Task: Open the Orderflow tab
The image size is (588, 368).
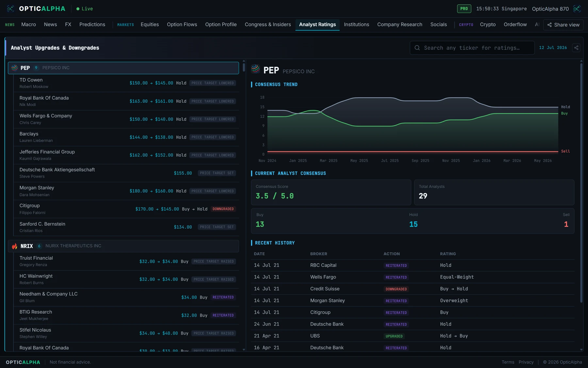Action: coord(515,25)
